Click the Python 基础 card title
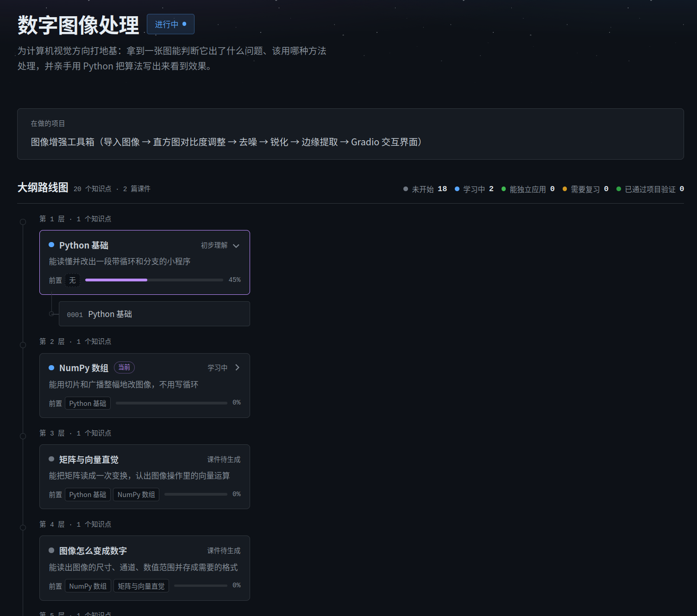 pyautogui.click(x=84, y=245)
